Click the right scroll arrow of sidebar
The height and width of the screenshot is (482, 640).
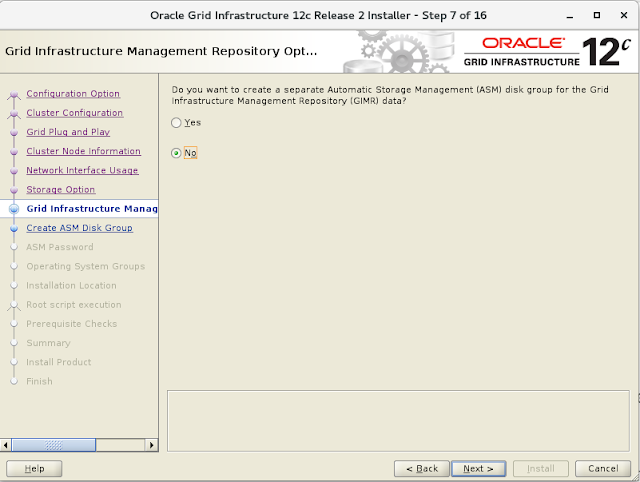click(x=151, y=445)
